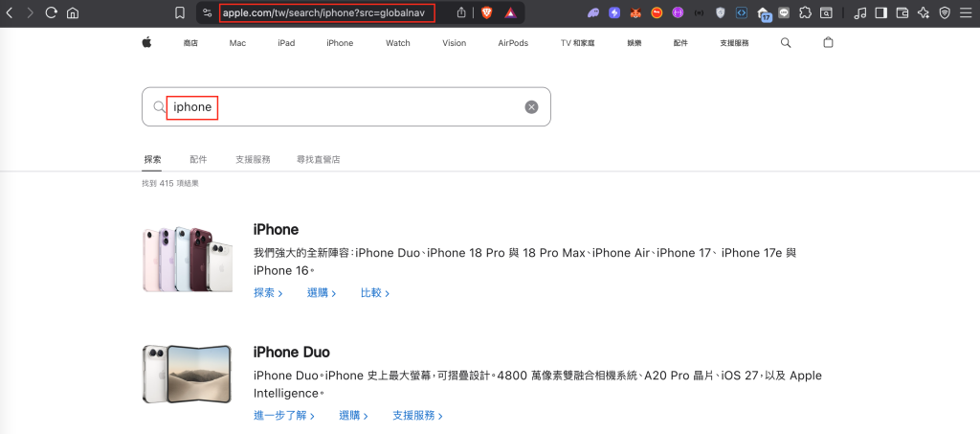
Task: Reload the page with the refresh icon
Action: 52,12
